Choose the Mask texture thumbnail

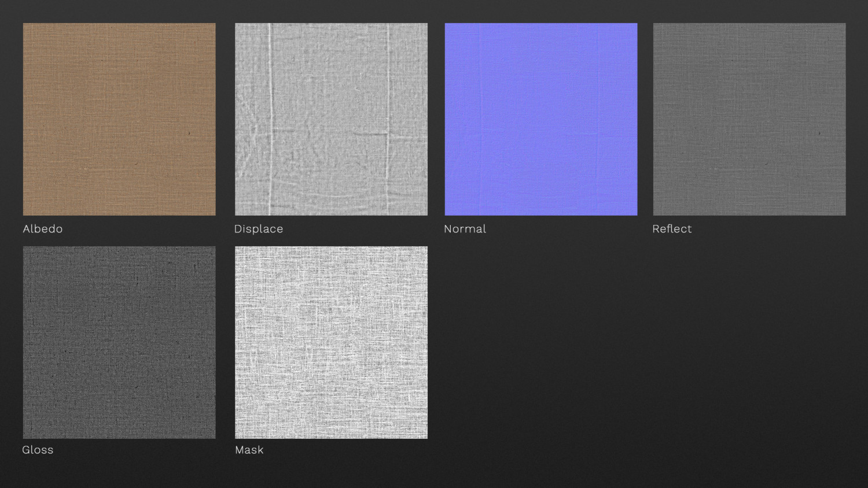331,342
